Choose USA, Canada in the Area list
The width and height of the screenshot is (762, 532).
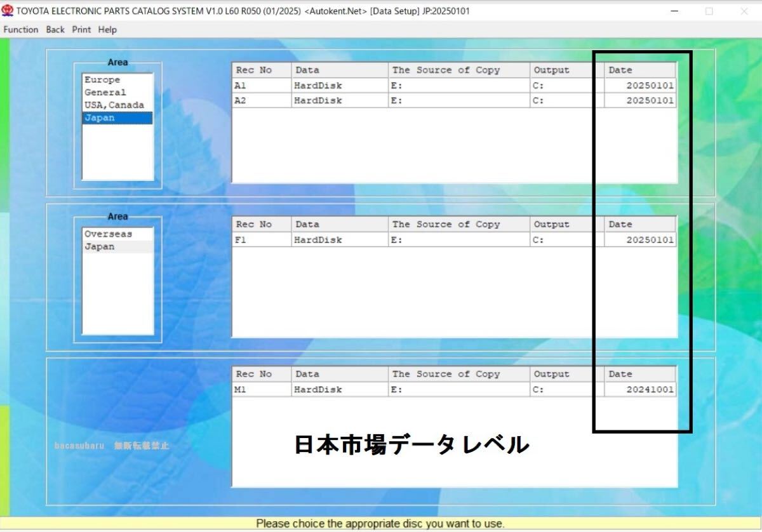coord(114,105)
